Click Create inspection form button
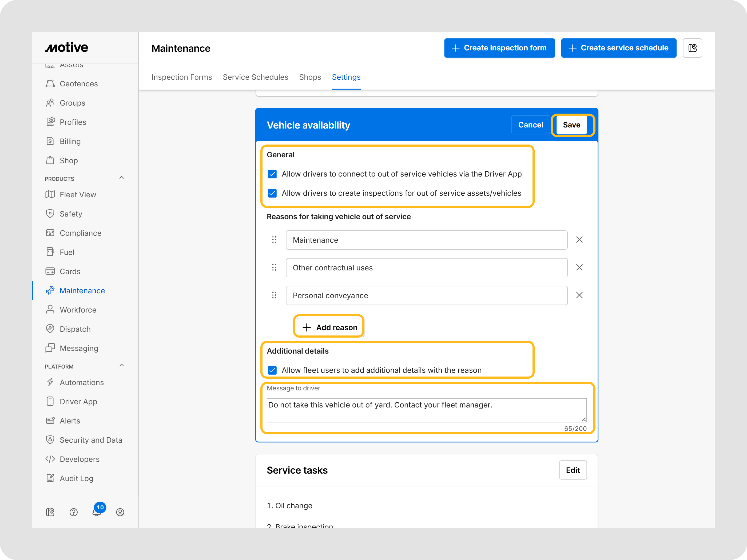The image size is (747, 560). pyautogui.click(x=499, y=48)
